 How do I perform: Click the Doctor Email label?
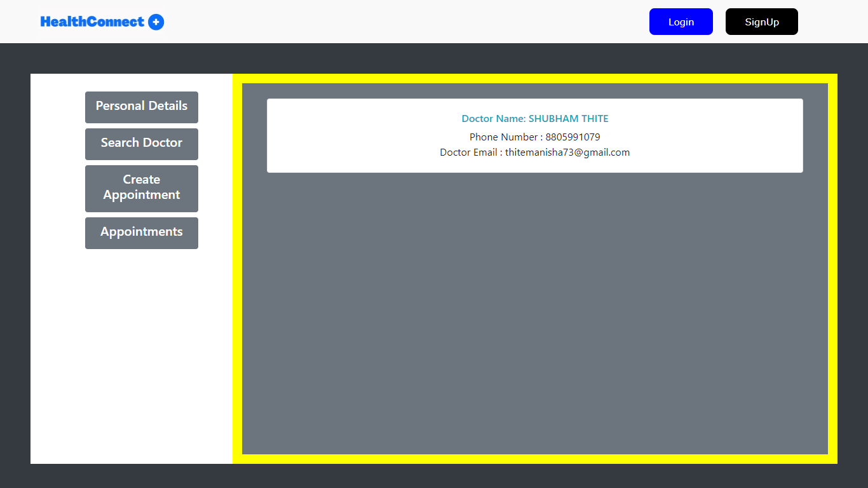[468, 152]
